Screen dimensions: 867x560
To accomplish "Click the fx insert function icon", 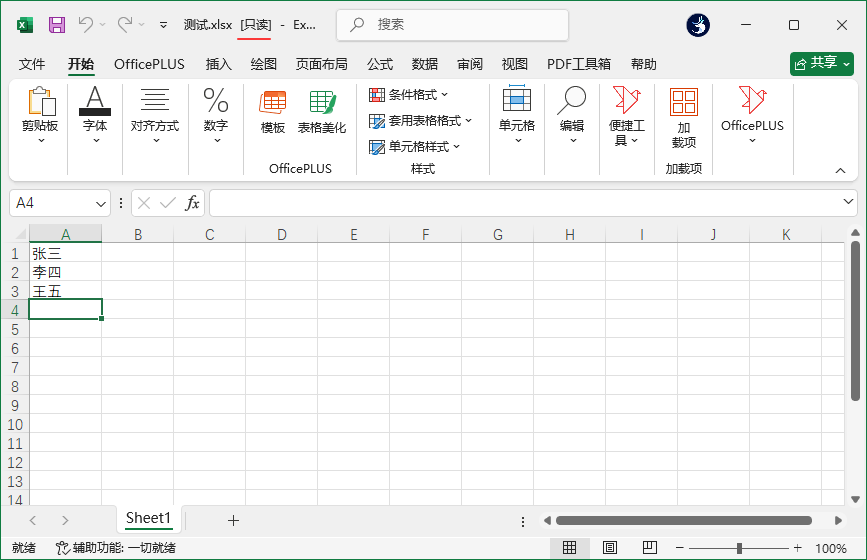I will click(x=192, y=203).
